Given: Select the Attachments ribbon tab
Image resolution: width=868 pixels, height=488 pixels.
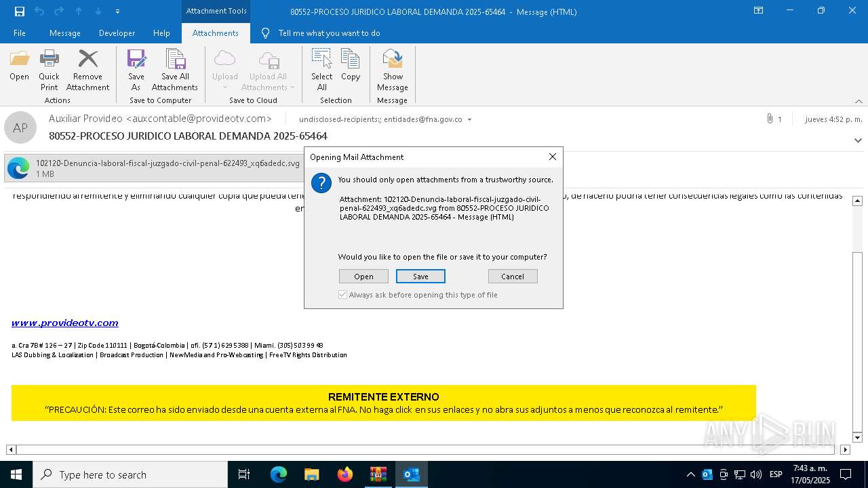Looking at the screenshot, I should (x=216, y=33).
